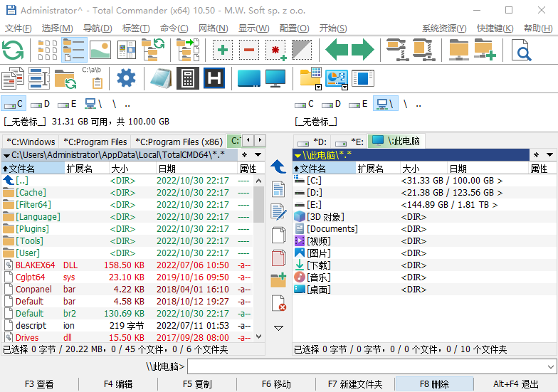Switch to *C:Program Files tab
Viewport: 558px width, 392px height.
95,142
